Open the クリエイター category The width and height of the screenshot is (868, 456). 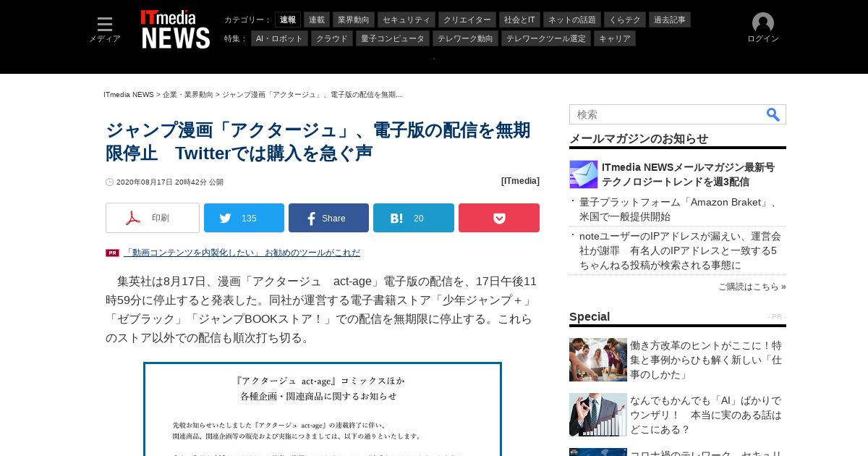467,20
